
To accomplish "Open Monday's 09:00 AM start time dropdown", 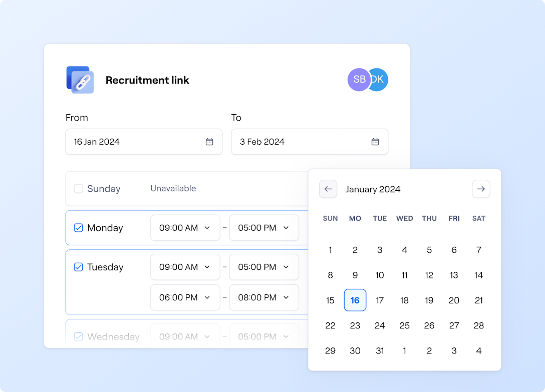I will [185, 228].
